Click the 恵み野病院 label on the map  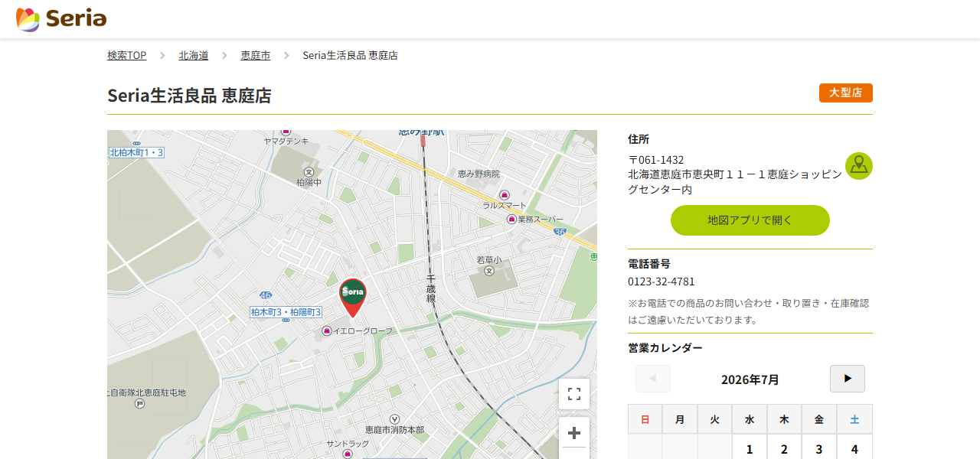click(x=479, y=174)
